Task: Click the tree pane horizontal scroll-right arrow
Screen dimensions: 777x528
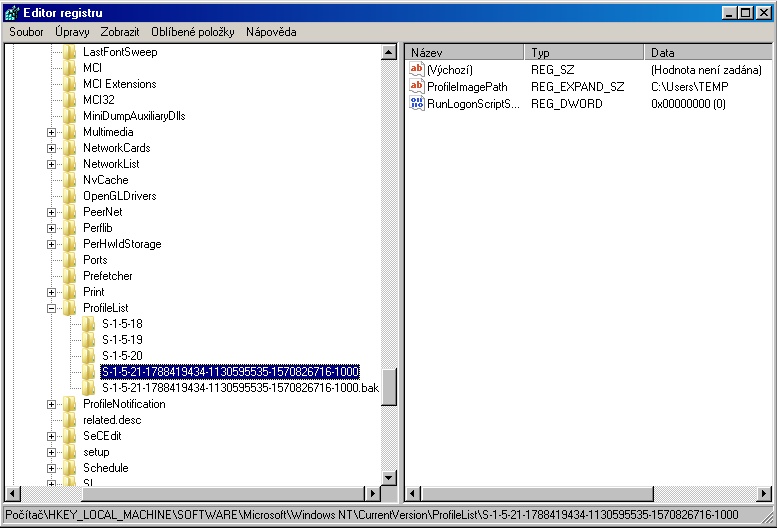Action: coord(373,492)
